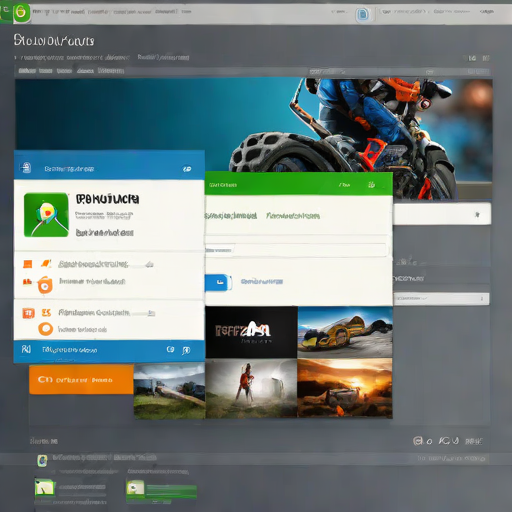Click the icon on the green panel header's right
512x512 pixels.
[x=371, y=185]
